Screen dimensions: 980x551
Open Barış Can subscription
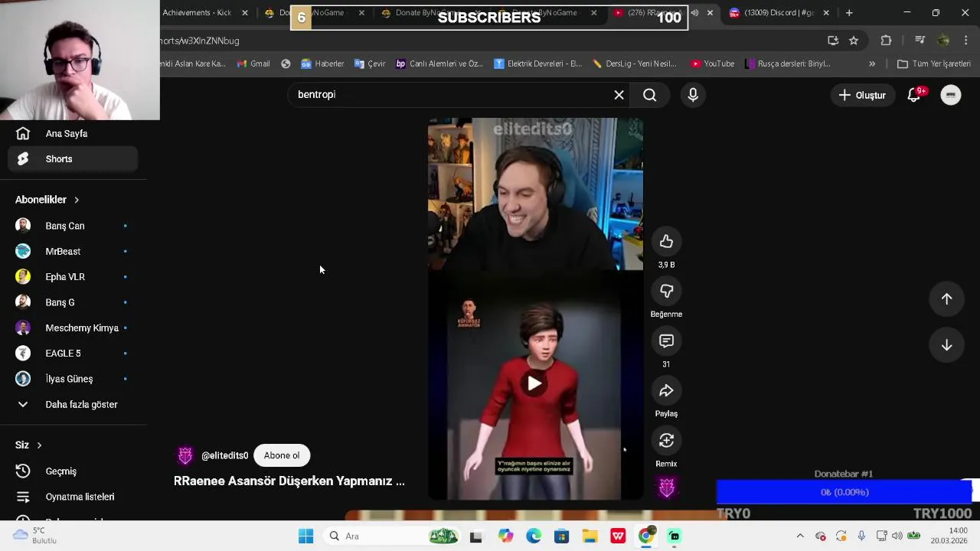tap(73, 226)
